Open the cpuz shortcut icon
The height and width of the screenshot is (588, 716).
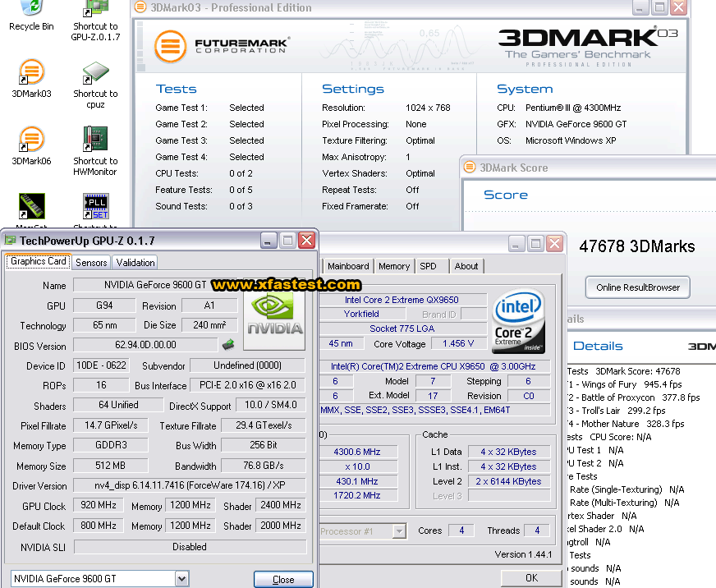point(95,72)
